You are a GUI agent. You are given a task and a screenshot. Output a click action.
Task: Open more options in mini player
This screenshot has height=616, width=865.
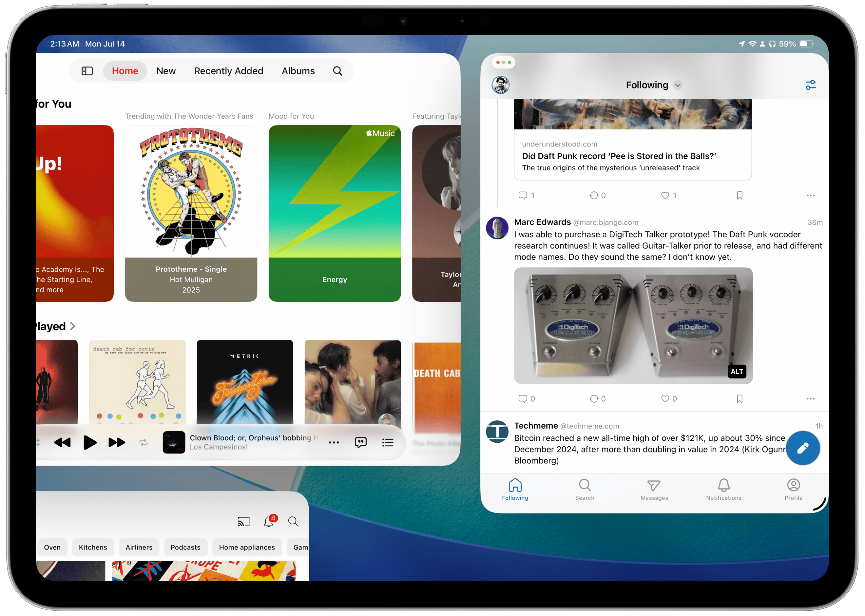[x=334, y=443]
